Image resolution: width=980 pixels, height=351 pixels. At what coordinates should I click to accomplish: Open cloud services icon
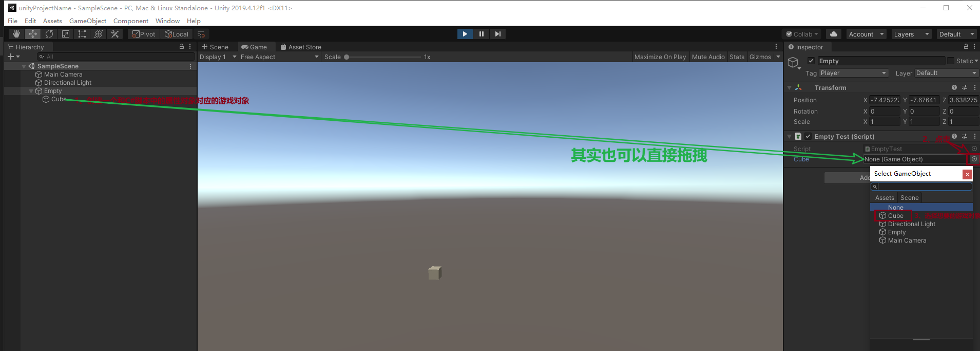point(834,34)
